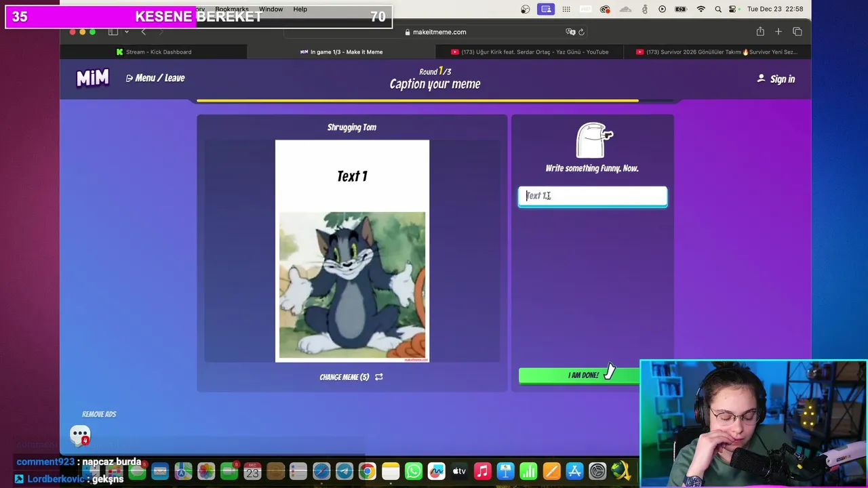868x488 pixels.
Task: Open Notes from the Dock
Action: point(391,471)
